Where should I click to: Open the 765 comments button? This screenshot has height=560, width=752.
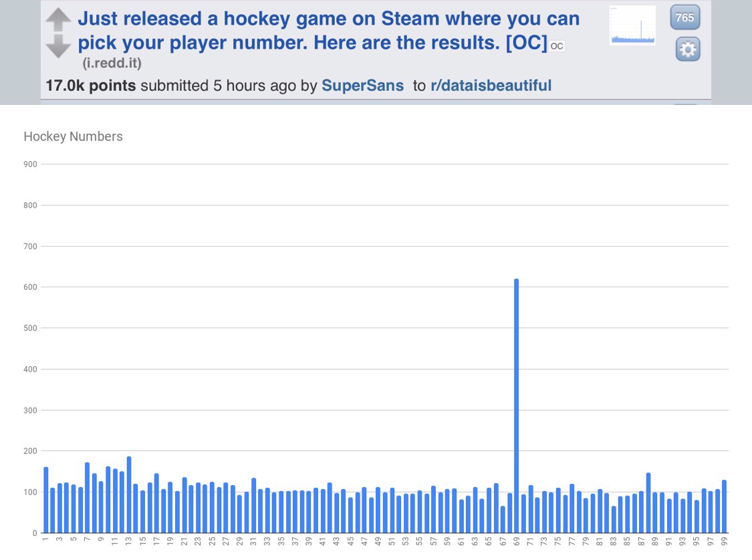[x=684, y=17]
